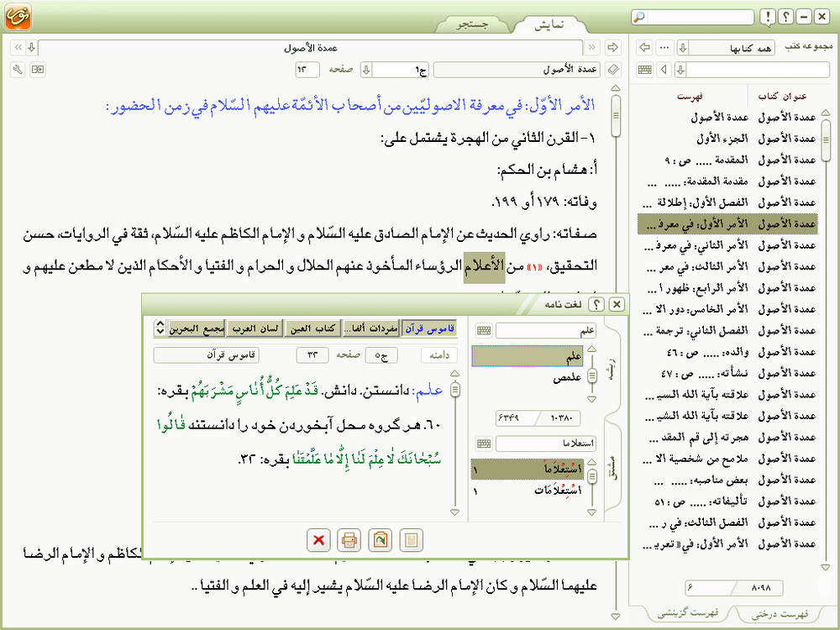Select علمص in the root word list
Screen dimensions: 840x630
coord(569,378)
